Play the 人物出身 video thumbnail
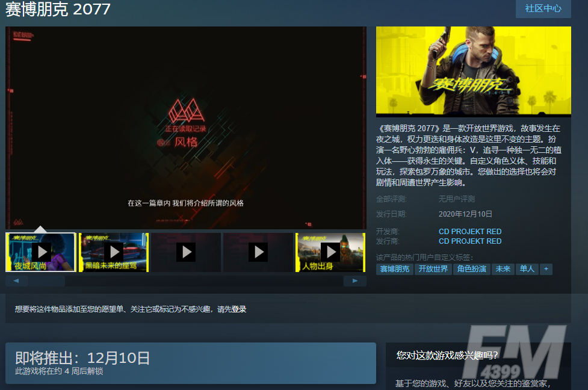Viewport: 588px width, 390px height. pos(330,252)
